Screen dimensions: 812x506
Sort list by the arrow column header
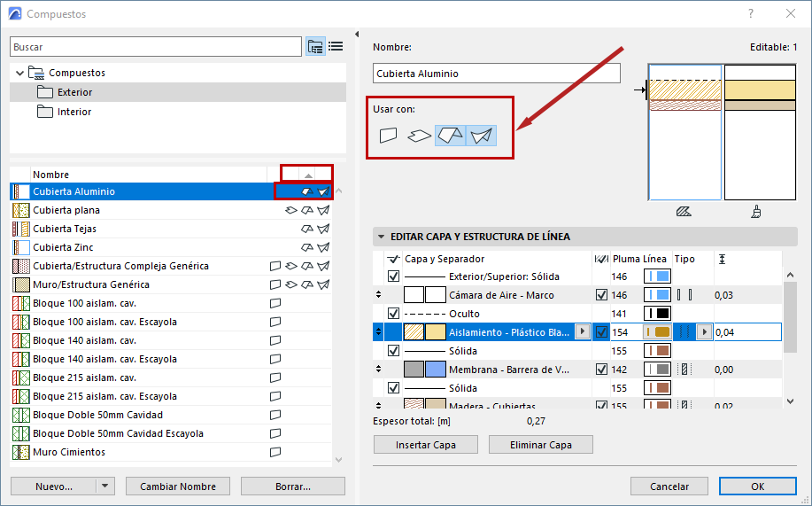click(x=308, y=175)
